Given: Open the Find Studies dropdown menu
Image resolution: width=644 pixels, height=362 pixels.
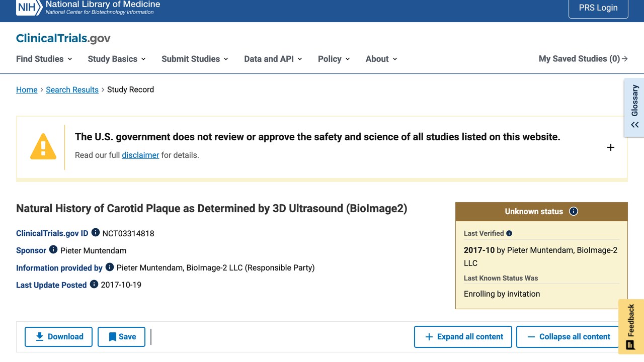Looking at the screenshot, I should pos(44,59).
